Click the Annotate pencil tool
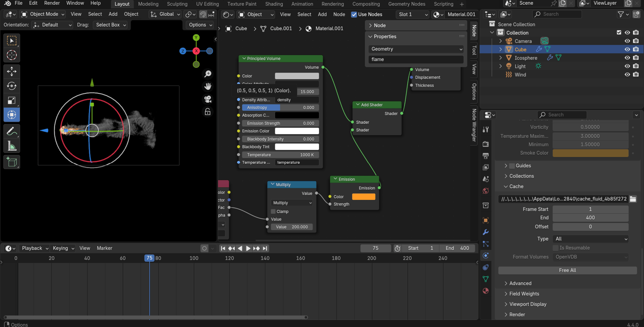Viewport: 644px width, 327px height. 12,131
